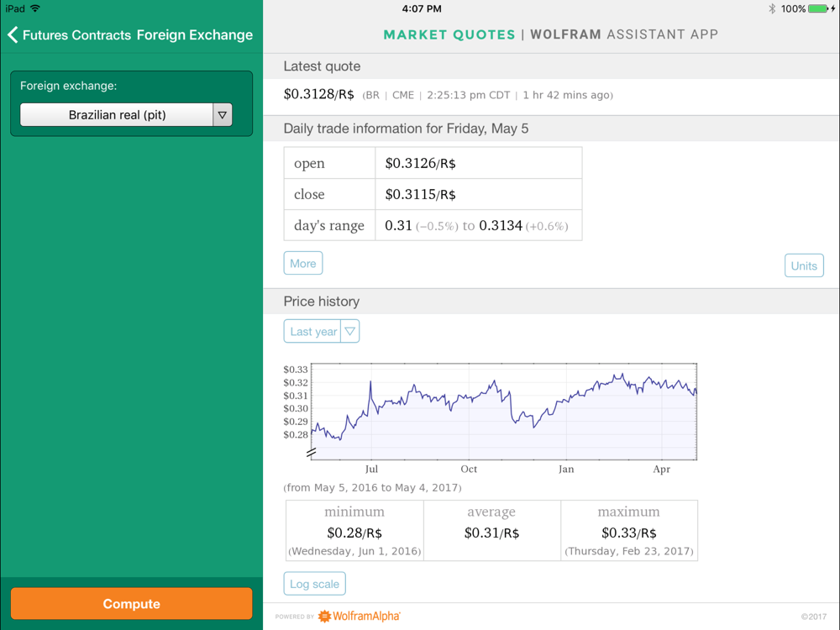Tap the orange Compute button

131,604
